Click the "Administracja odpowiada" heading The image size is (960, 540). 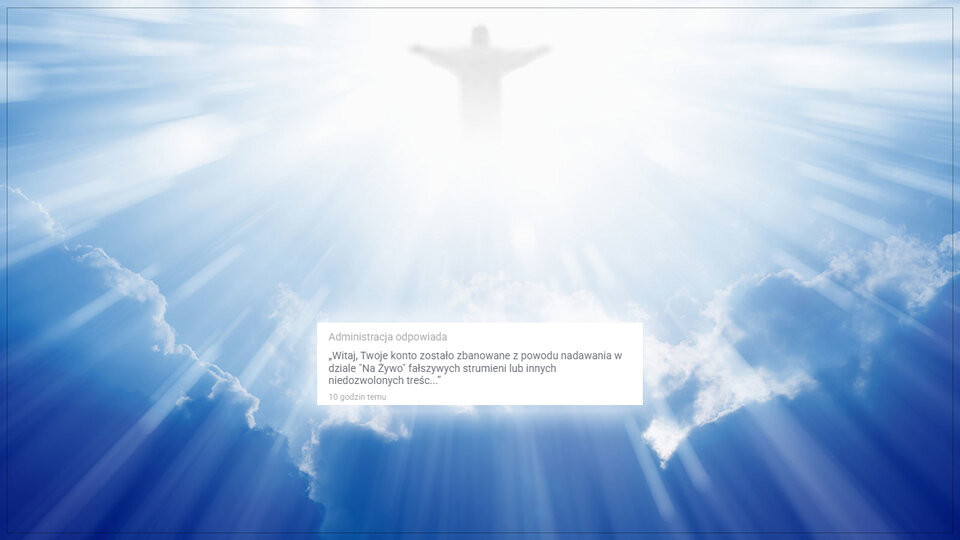387,337
